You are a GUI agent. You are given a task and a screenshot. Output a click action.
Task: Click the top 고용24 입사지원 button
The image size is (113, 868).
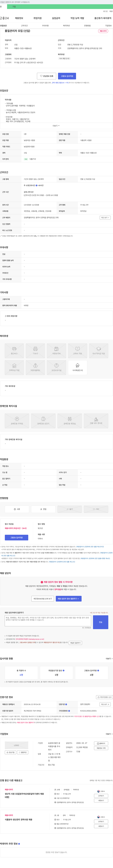pos(67,76)
